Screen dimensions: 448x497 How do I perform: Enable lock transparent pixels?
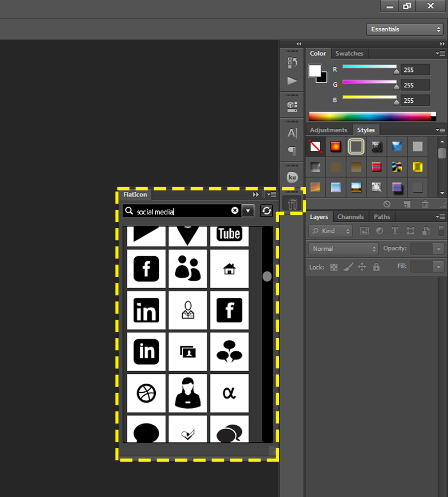tap(334, 267)
